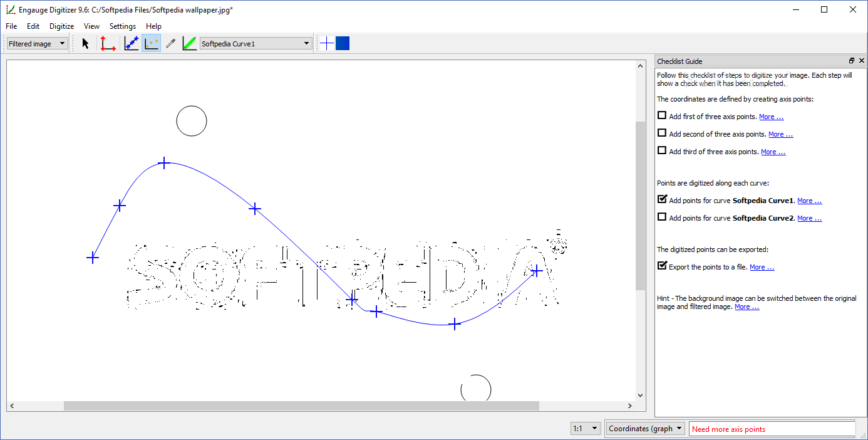Open the 1:1 zoom dropdown
Screen dimensions: 868x440
(x=586, y=429)
